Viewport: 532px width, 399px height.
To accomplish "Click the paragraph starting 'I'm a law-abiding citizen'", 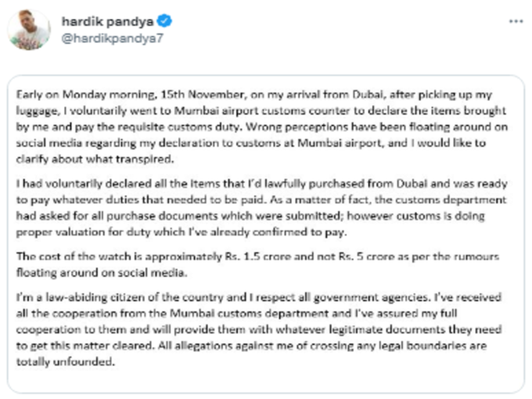I will point(259,329).
